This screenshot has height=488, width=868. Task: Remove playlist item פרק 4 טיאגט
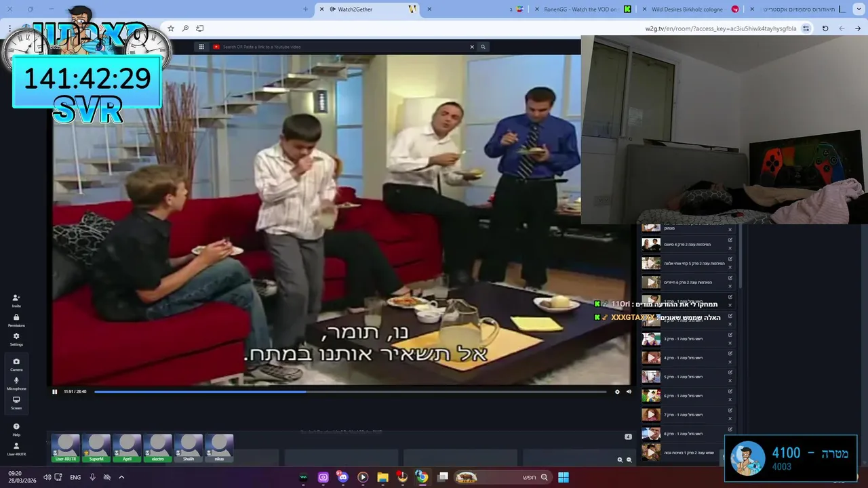[x=730, y=249]
